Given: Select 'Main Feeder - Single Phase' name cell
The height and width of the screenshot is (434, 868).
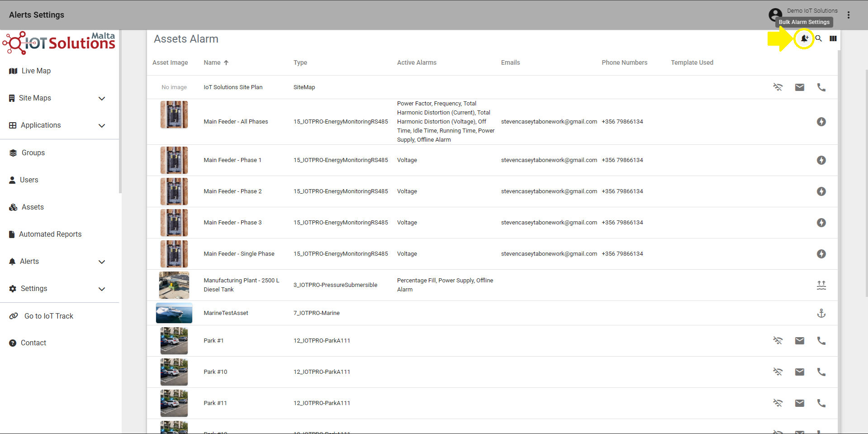Looking at the screenshot, I should point(239,254).
